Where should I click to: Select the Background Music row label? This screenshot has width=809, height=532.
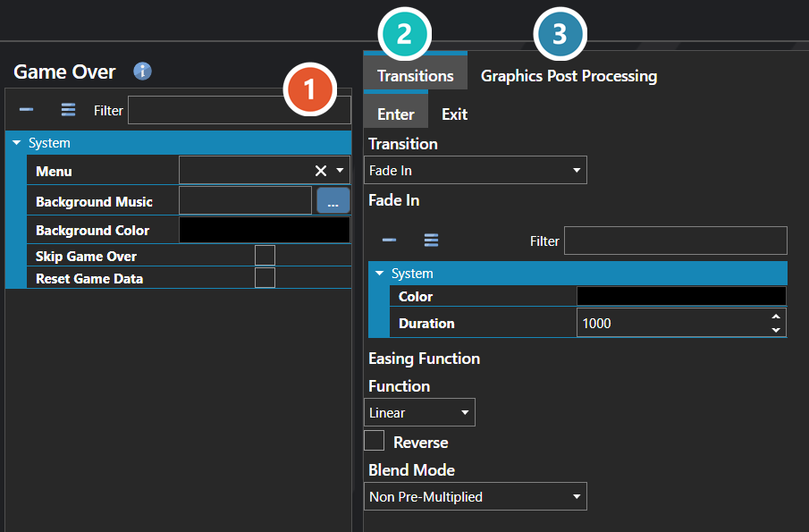point(94,202)
